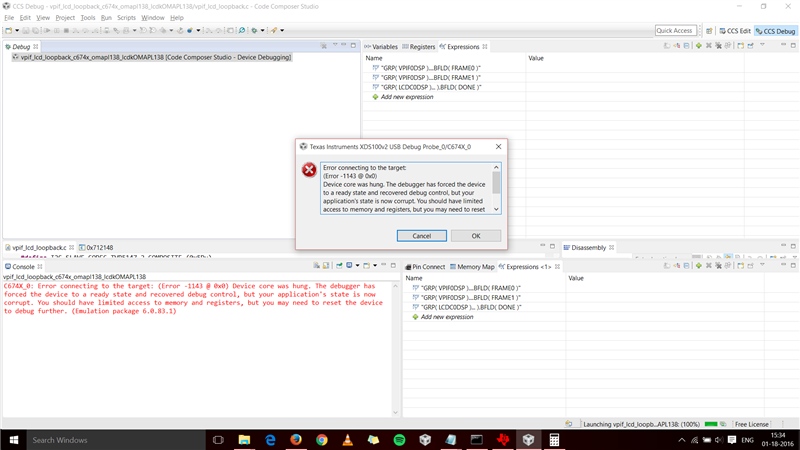The height and width of the screenshot is (450, 800).
Task: Click the error dialog scrollbar thumb
Action: pos(496,183)
